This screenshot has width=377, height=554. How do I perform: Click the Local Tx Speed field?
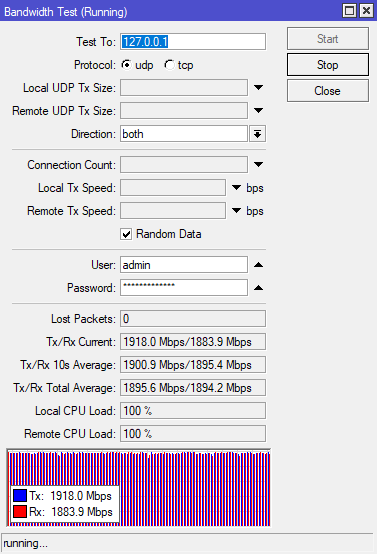[x=173, y=188]
